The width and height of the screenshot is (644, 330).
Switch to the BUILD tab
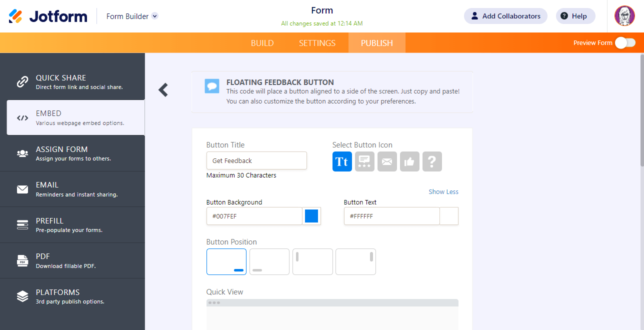click(x=262, y=43)
